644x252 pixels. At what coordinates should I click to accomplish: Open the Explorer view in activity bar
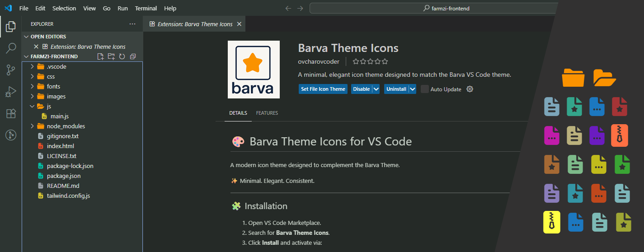(x=11, y=27)
